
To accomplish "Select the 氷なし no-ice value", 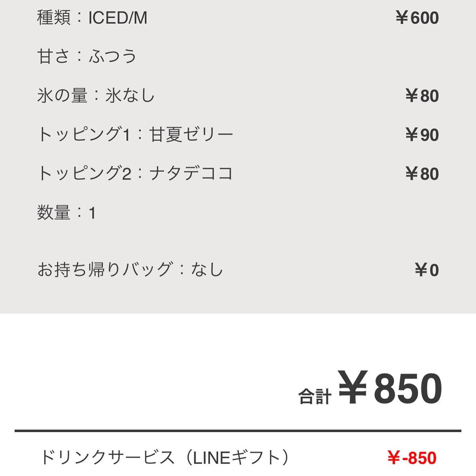I will 130,96.
